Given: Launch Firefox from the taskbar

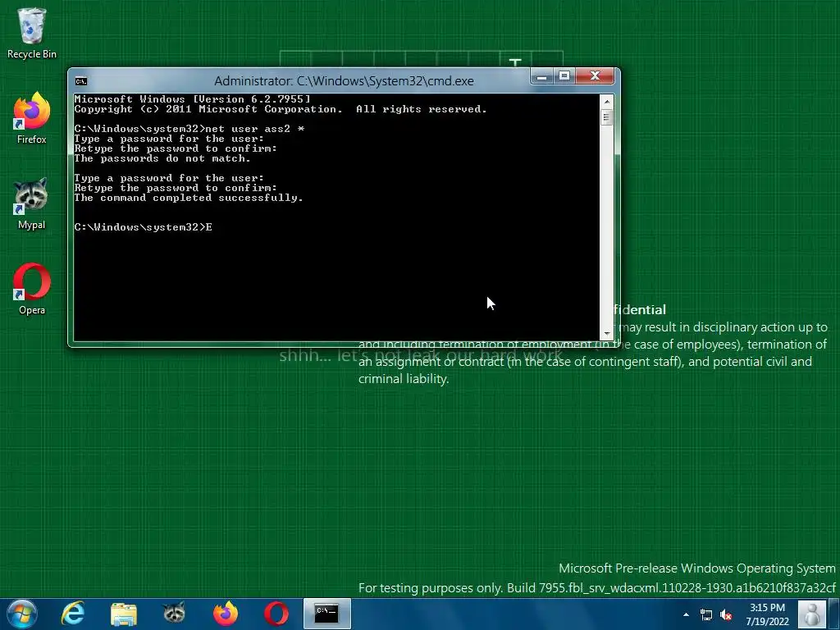Looking at the screenshot, I should pyautogui.click(x=226, y=614).
